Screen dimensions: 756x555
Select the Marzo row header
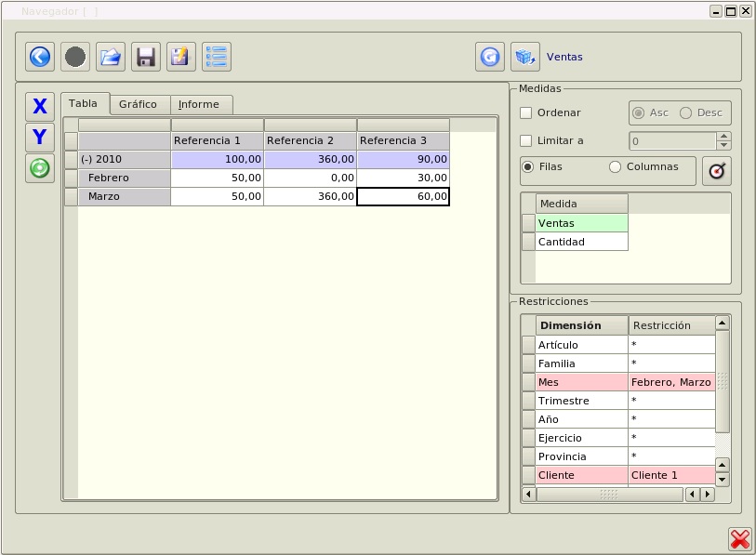click(125, 197)
